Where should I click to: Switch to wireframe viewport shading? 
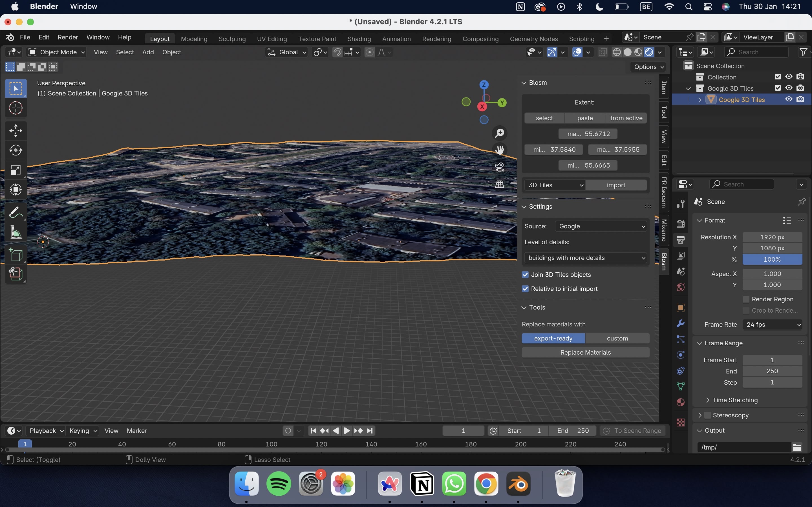616,52
